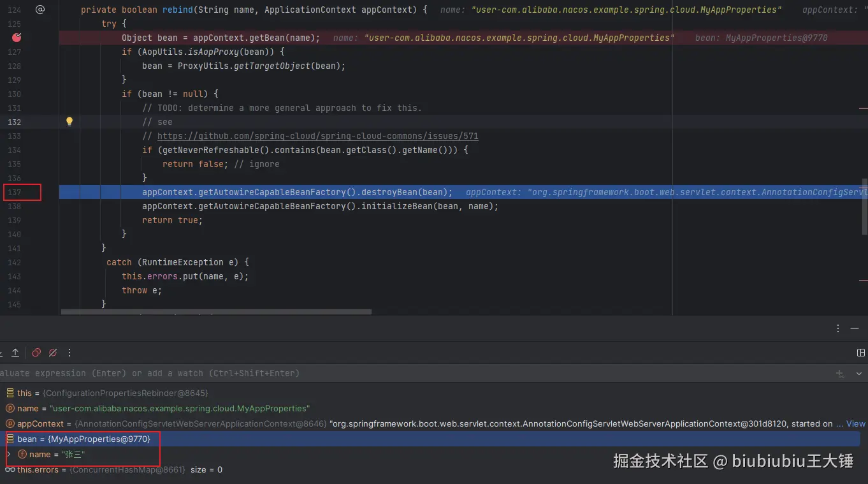This screenshot has height=484, width=868.
Task: Select the appContext variable row
Action: point(430,423)
